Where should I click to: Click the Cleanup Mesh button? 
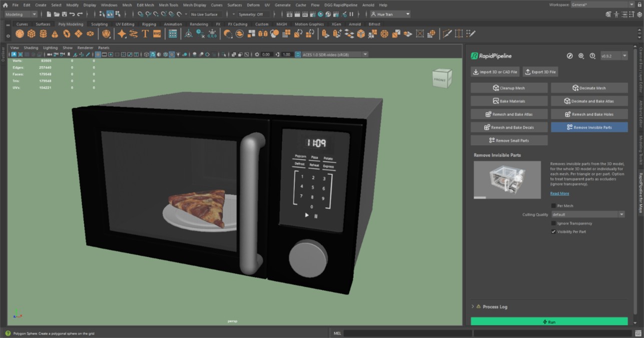click(509, 88)
